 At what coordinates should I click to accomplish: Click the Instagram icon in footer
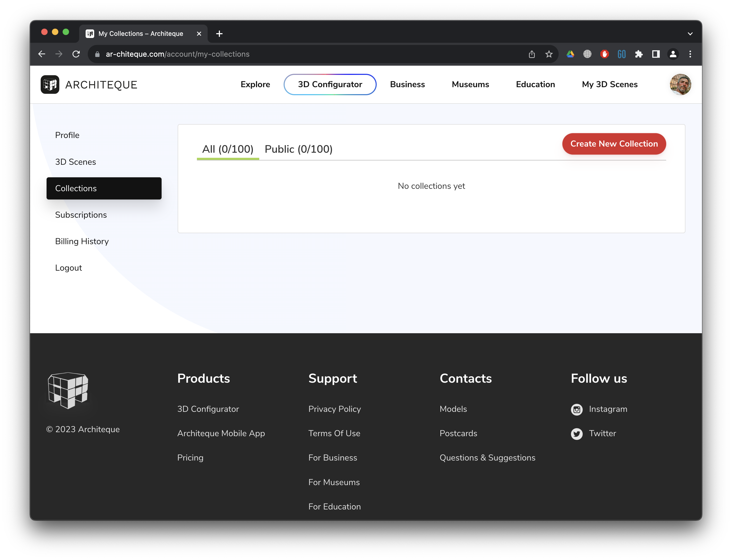click(577, 409)
